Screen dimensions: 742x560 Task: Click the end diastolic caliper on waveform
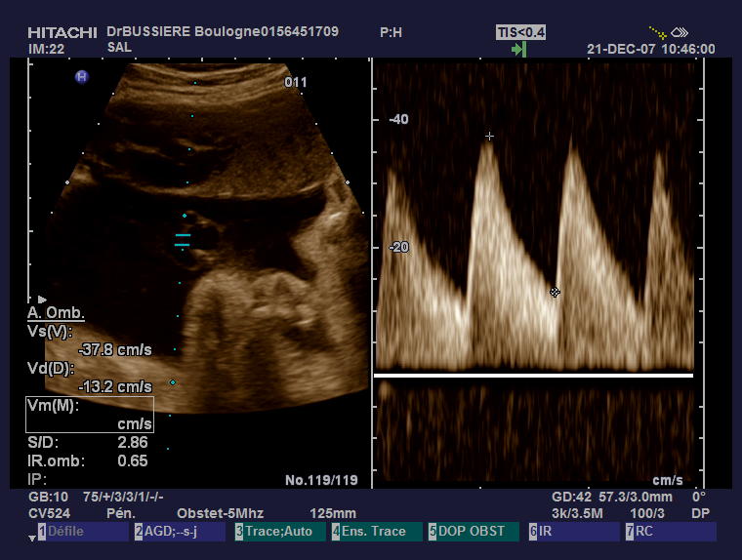[555, 292]
